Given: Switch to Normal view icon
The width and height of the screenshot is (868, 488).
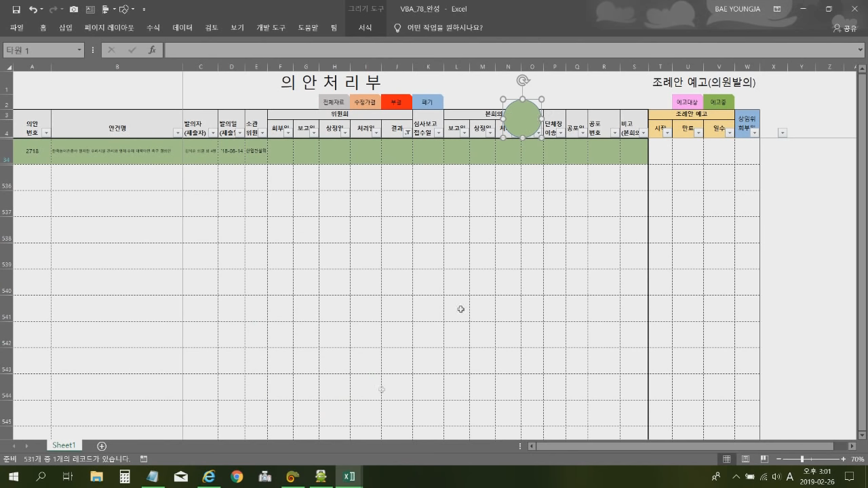Looking at the screenshot, I should click(x=726, y=459).
